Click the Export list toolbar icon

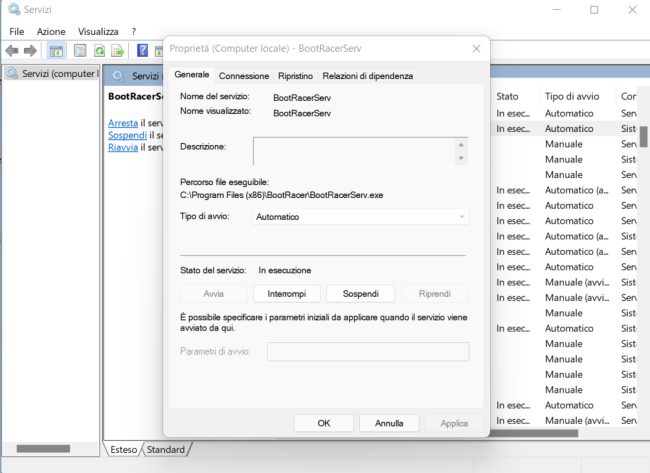coord(118,51)
